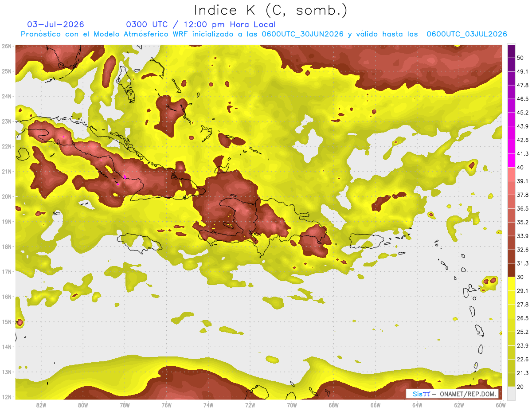This screenshot has width=532, height=411.
Task: Click the colorbar label '40'
Action: click(x=521, y=167)
